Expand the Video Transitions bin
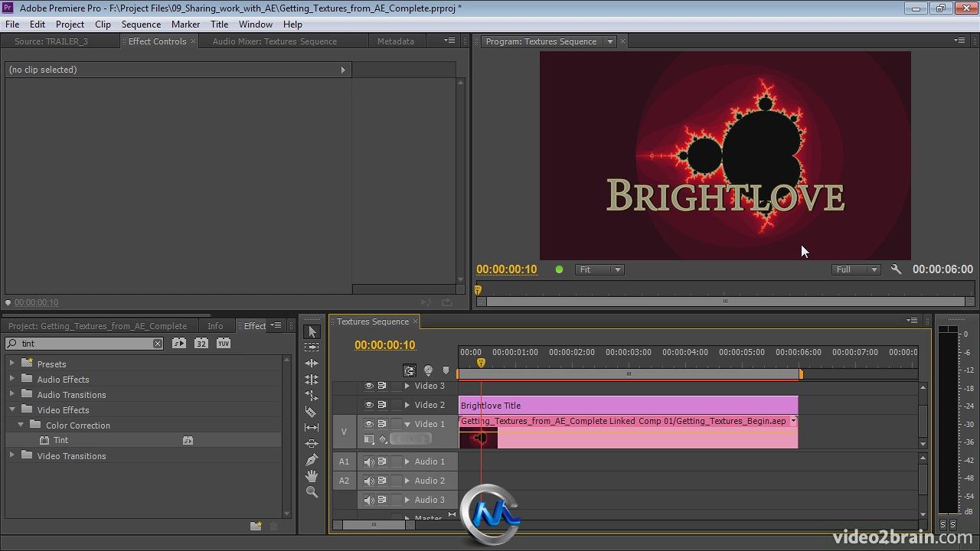 11,455
